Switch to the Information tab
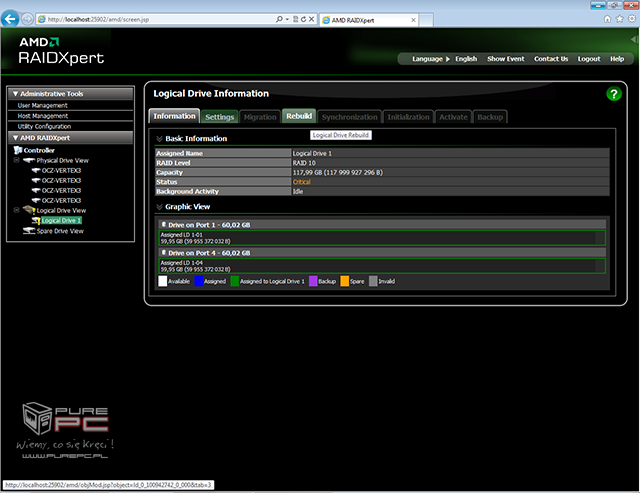 174,116
